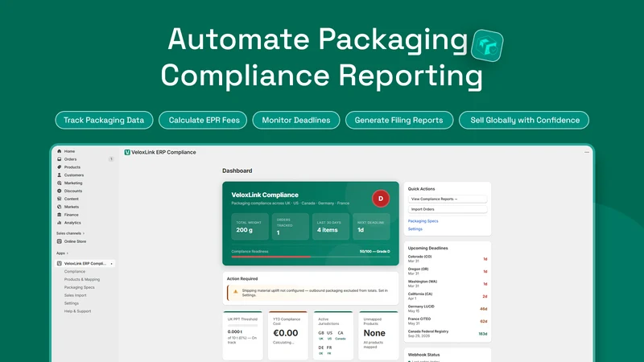Click the Webhook Status heading

pyautogui.click(x=424, y=355)
